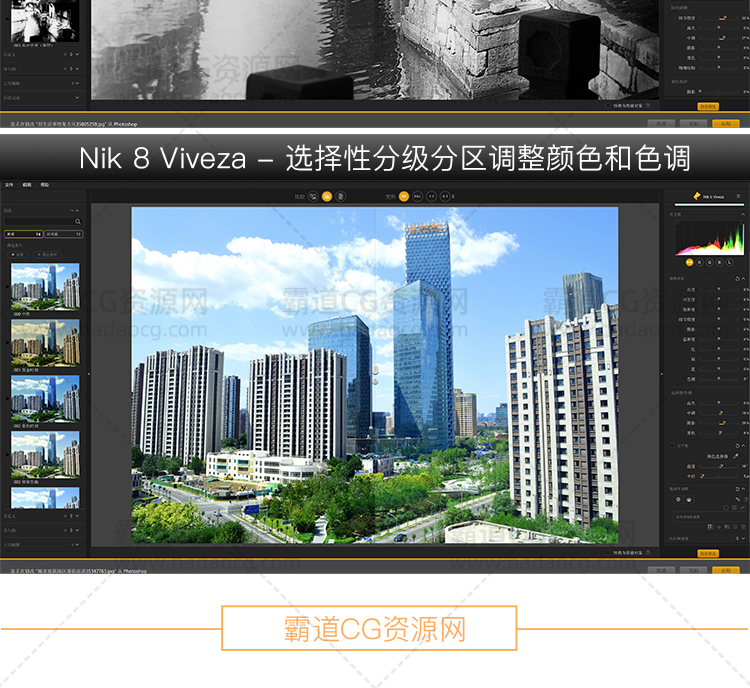The height and width of the screenshot is (688, 750).
Task: Toggle left histogram clipping indicator
Action: 677,222
